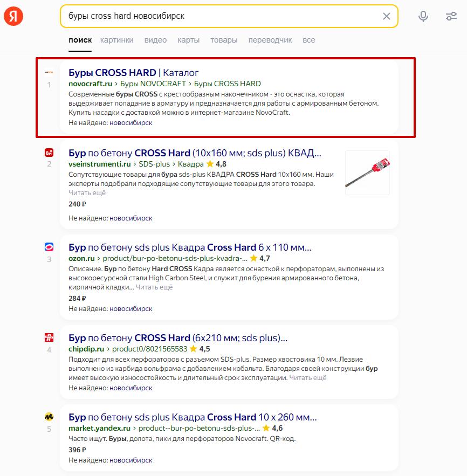Viewport: 467px width, 476px height.
Task: Open 'product--bur-po-betonu-sds-plus' path link
Action: pyautogui.click(x=199, y=428)
